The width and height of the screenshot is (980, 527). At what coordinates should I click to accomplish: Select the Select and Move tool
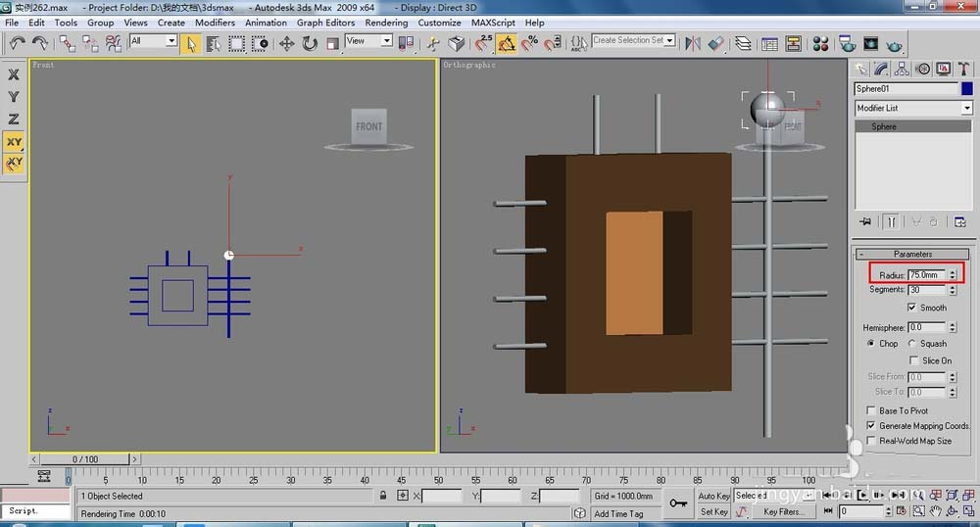[x=287, y=43]
